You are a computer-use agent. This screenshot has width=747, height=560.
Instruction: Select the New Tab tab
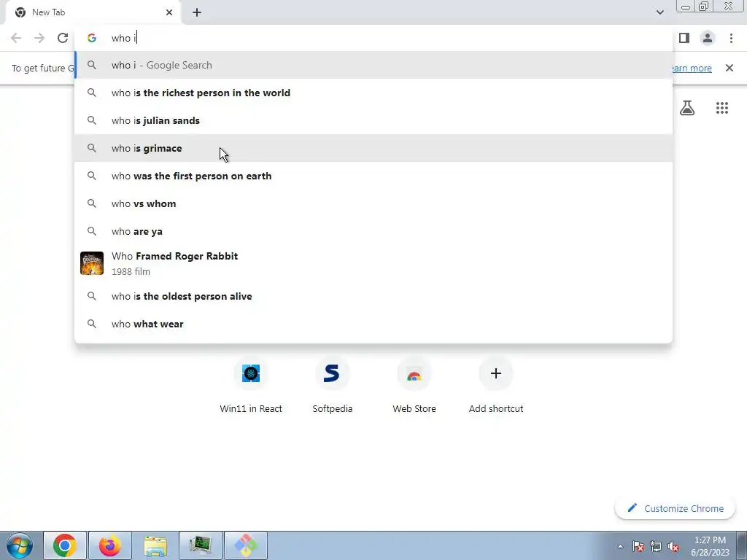(93, 12)
